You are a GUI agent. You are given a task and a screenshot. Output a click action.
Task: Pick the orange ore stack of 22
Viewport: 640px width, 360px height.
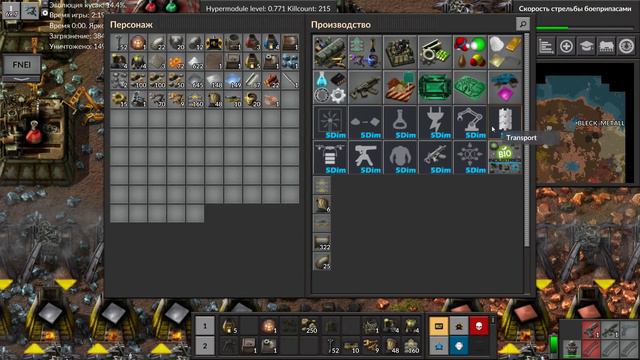(x=176, y=61)
